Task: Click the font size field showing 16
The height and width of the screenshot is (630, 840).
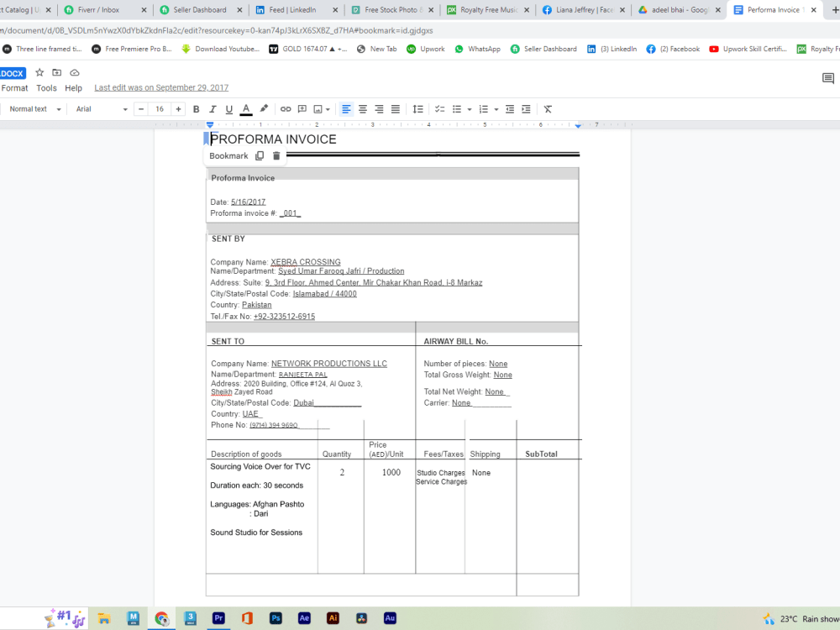Action: coord(160,109)
